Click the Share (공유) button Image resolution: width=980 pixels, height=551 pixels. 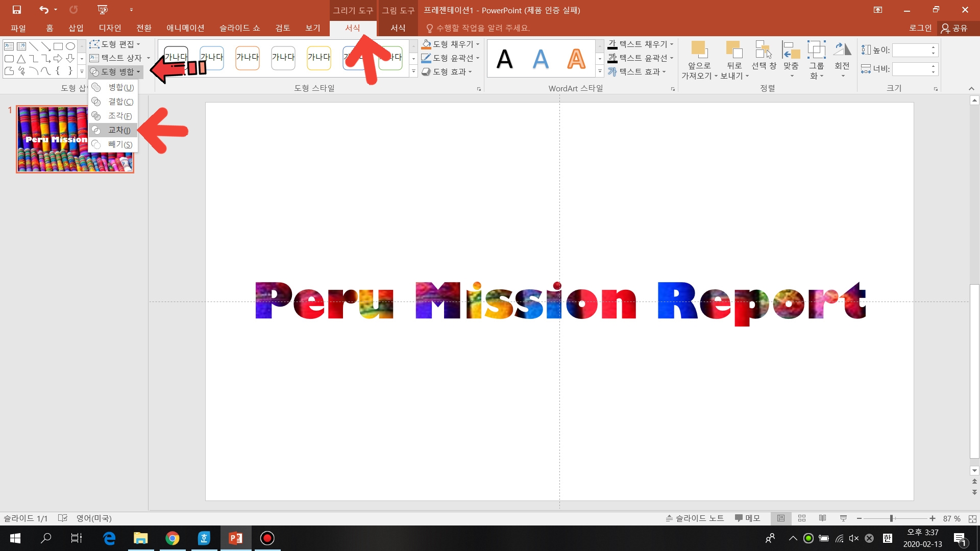coord(954,28)
